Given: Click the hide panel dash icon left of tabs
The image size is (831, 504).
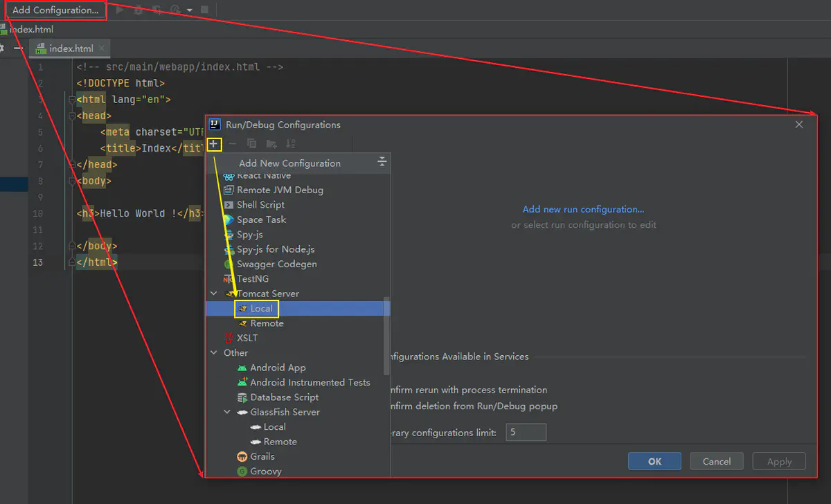Looking at the screenshot, I should pos(19,48).
